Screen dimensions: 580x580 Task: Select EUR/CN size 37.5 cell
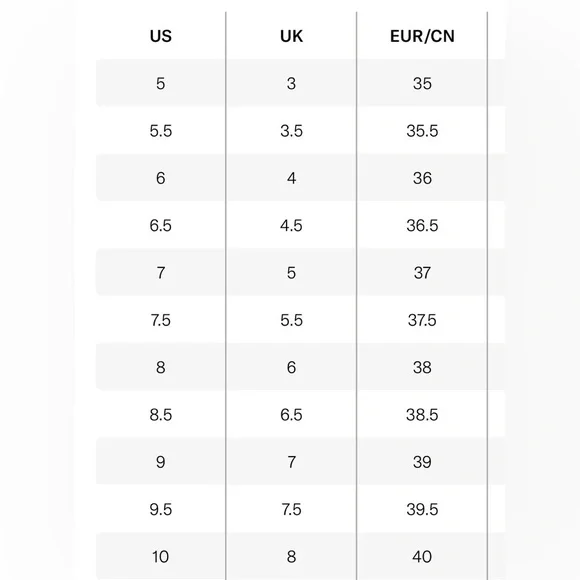coord(422,320)
